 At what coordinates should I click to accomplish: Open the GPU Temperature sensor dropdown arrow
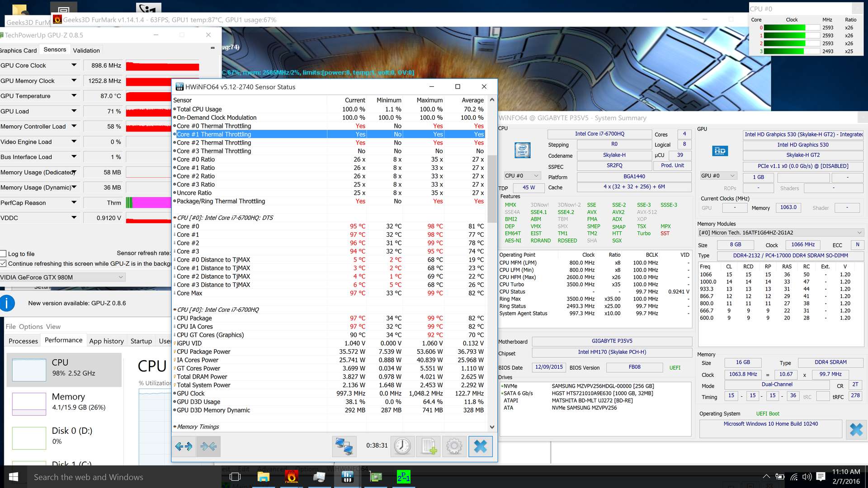pyautogui.click(x=74, y=96)
